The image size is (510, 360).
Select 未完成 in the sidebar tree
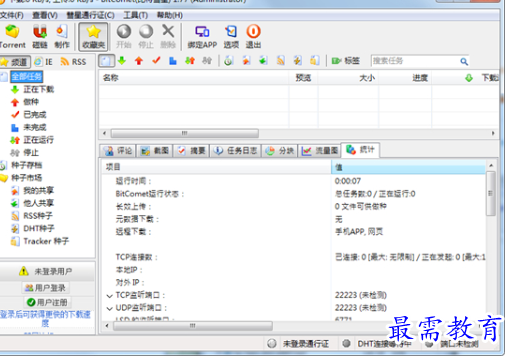pos(35,127)
